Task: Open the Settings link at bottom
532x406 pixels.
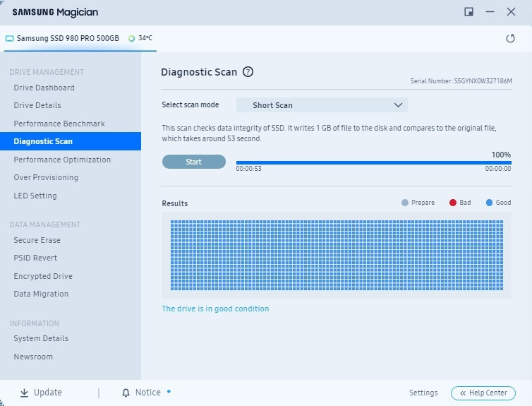Action: 423,393
